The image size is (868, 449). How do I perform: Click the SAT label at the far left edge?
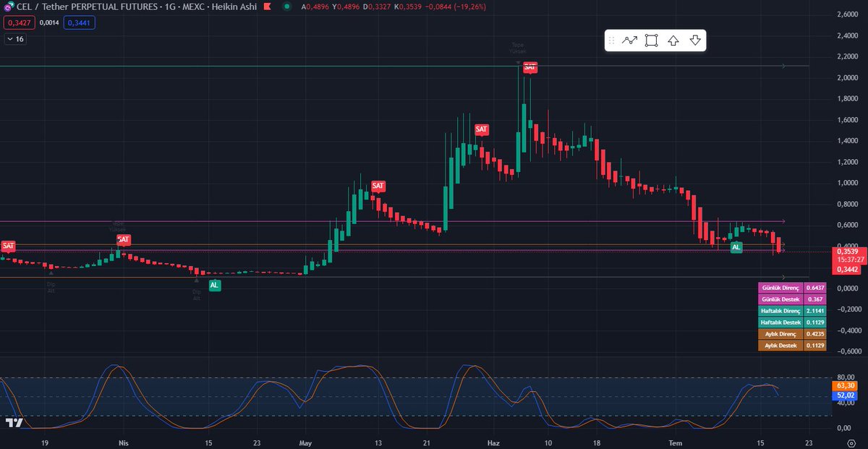[8, 246]
